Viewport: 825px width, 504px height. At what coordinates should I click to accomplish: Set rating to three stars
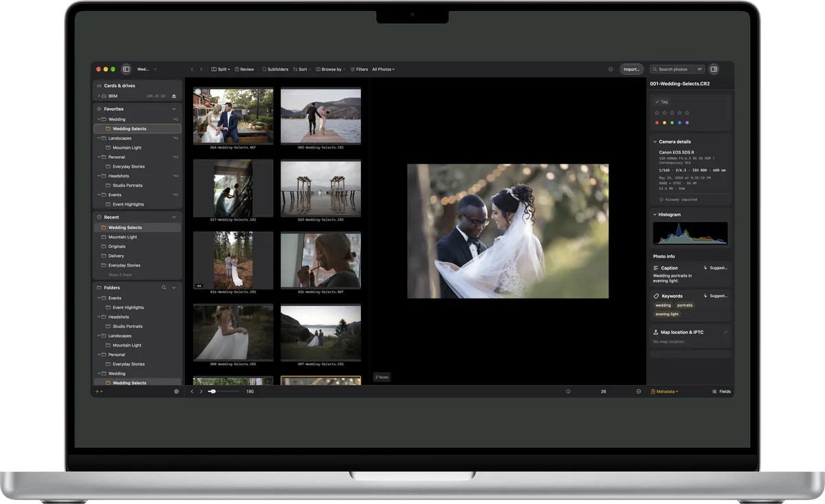(672, 113)
